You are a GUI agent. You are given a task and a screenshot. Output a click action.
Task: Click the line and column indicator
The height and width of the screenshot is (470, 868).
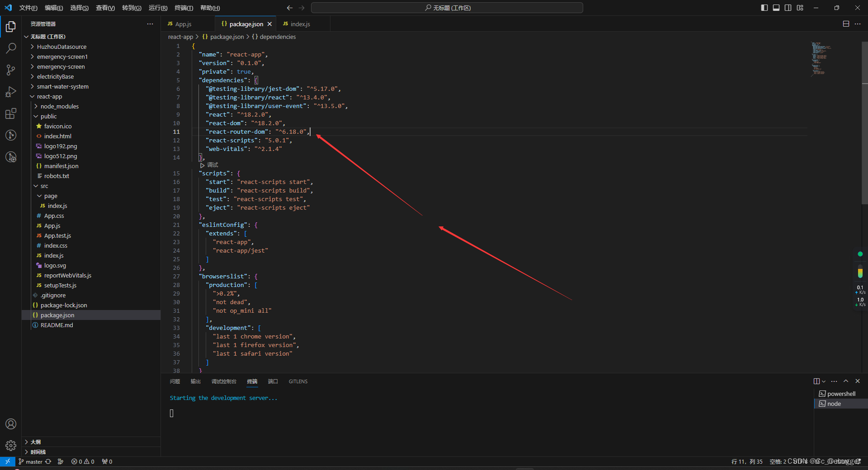point(747,461)
